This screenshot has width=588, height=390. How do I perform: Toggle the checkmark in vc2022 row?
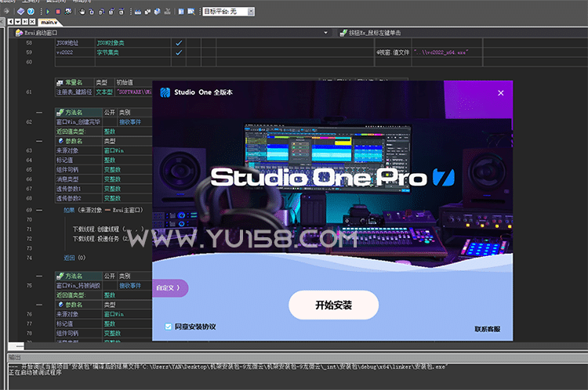click(x=179, y=52)
